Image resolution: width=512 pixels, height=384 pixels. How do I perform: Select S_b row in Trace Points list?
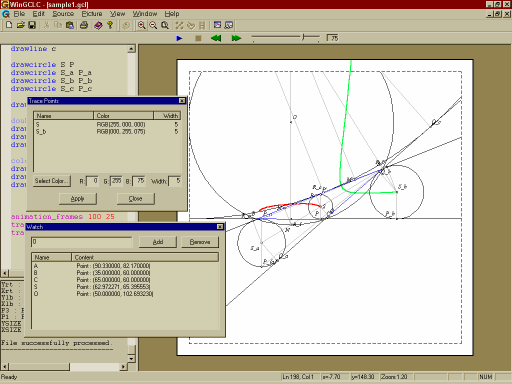point(107,132)
